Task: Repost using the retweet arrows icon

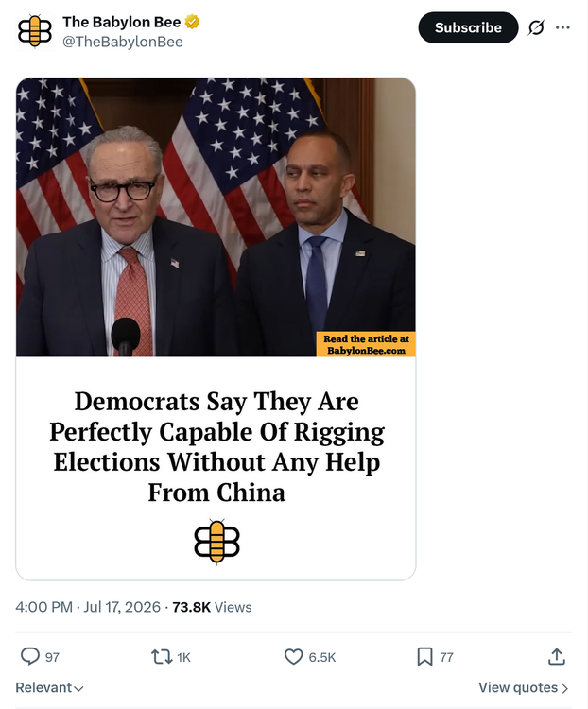Action: click(x=162, y=657)
